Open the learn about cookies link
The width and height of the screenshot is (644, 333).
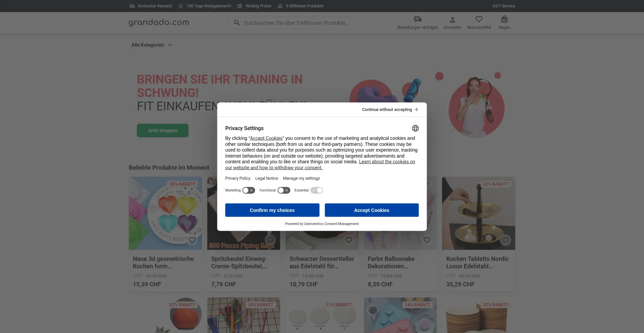click(387, 162)
